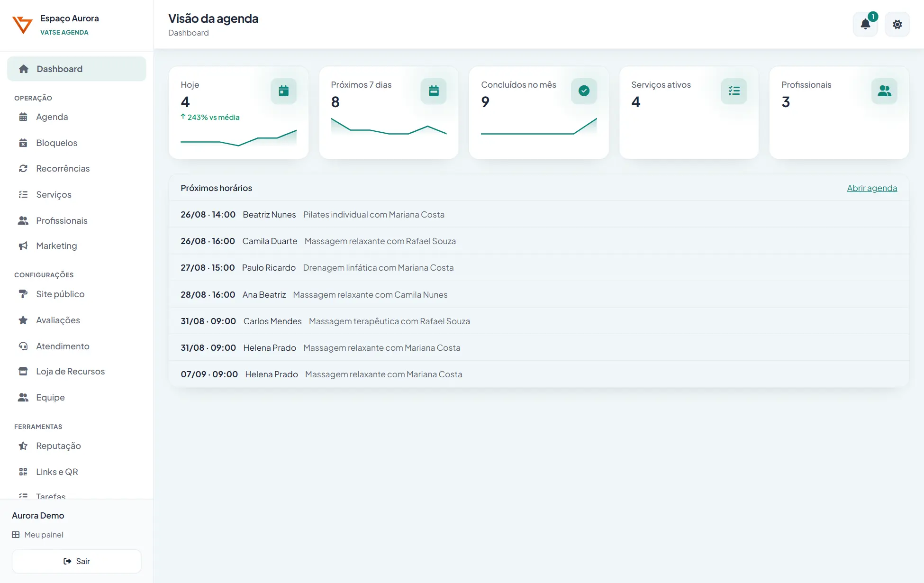Open the Reputação tool

coord(77,446)
